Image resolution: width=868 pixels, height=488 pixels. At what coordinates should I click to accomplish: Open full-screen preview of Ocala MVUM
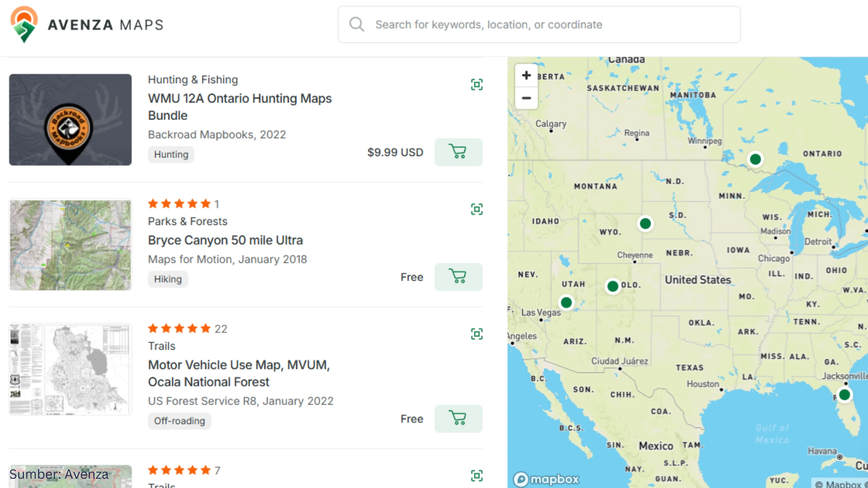[476, 333]
